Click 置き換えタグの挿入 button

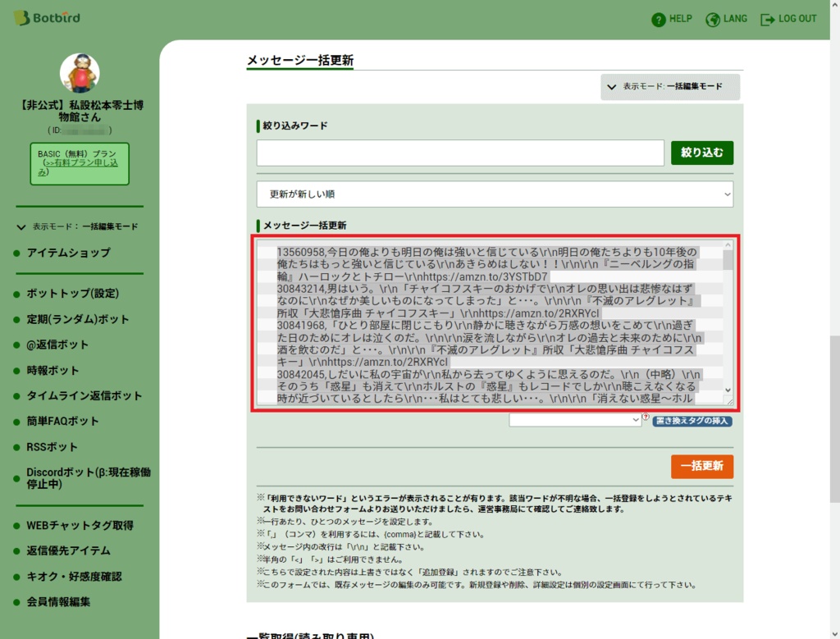click(692, 421)
